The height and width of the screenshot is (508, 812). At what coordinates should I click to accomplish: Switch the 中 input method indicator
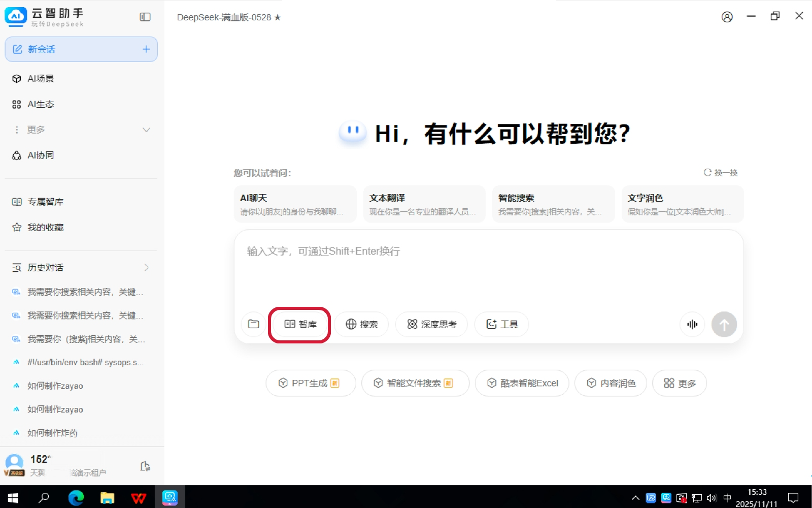click(x=727, y=498)
